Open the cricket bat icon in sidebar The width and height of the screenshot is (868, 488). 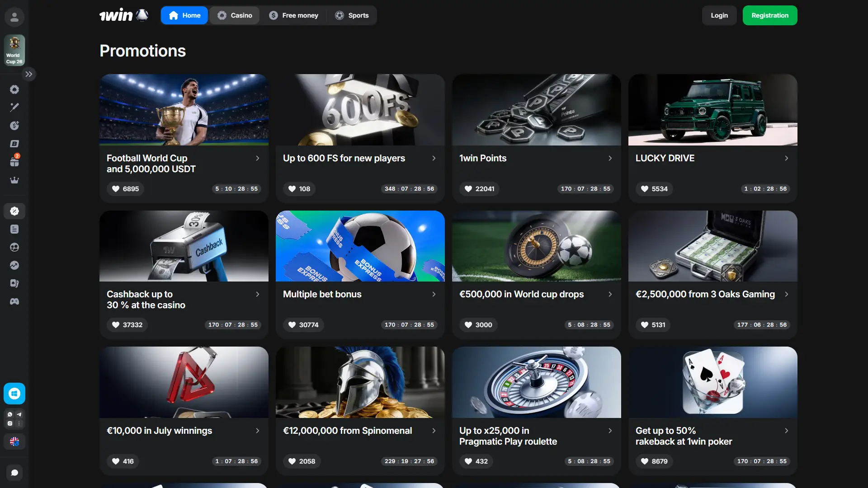click(x=14, y=107)
